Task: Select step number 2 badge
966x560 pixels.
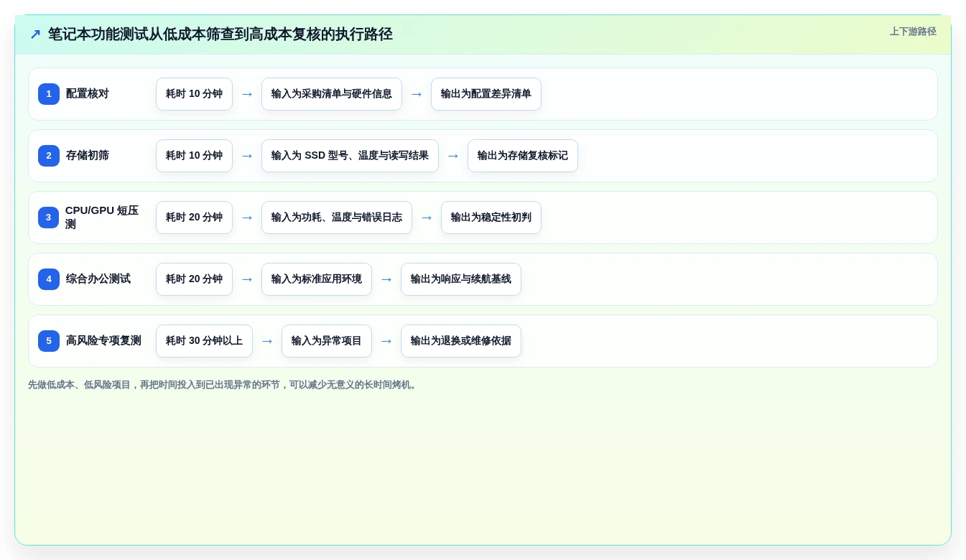Action: [49, 156]
